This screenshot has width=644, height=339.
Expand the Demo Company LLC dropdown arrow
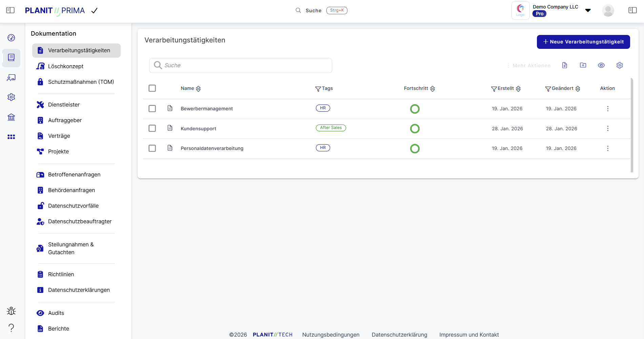pos(588,11)
